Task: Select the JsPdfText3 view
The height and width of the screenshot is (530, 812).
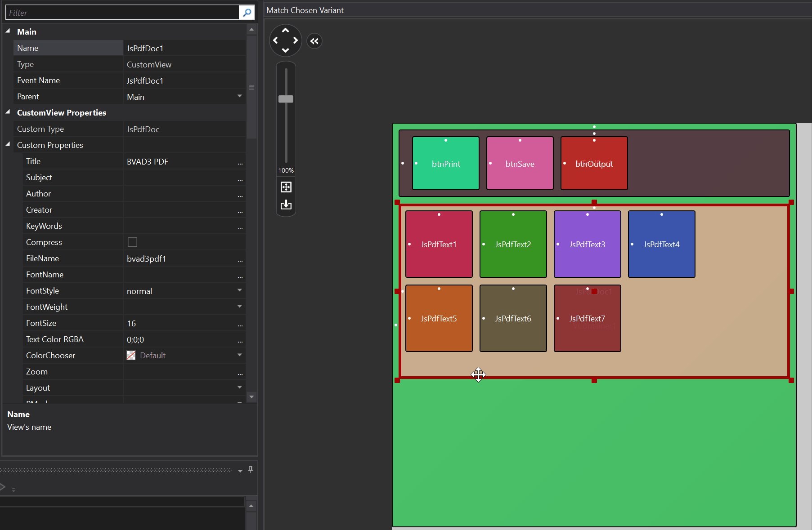Action: pos(588,244)
